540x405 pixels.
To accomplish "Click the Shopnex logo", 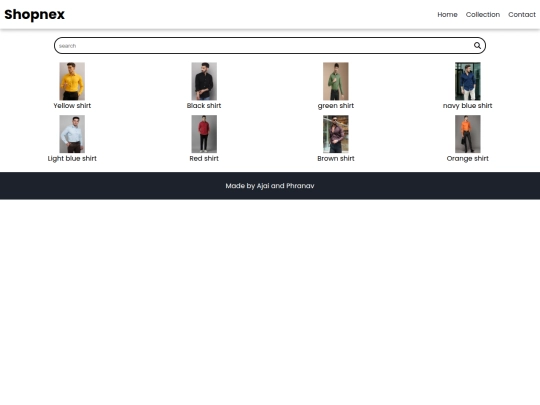I will (34, 14).
